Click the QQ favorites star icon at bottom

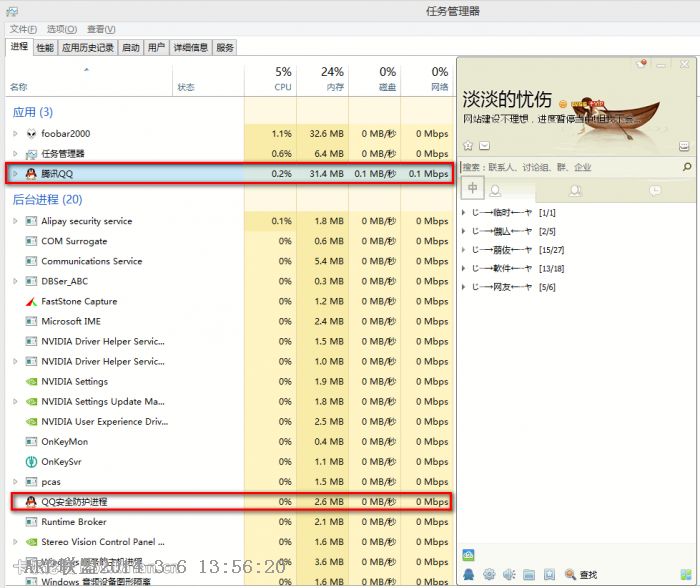click(x=548, y=575)
